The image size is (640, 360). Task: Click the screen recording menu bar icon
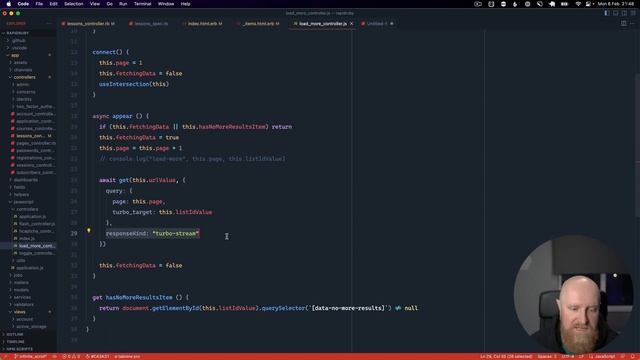pos(478,4)
